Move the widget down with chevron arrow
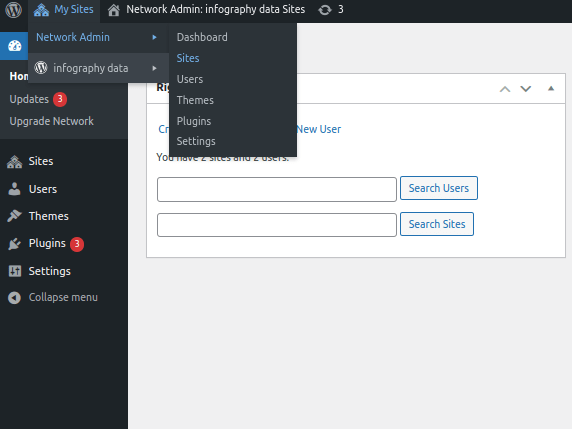 [x=525, y=89]
